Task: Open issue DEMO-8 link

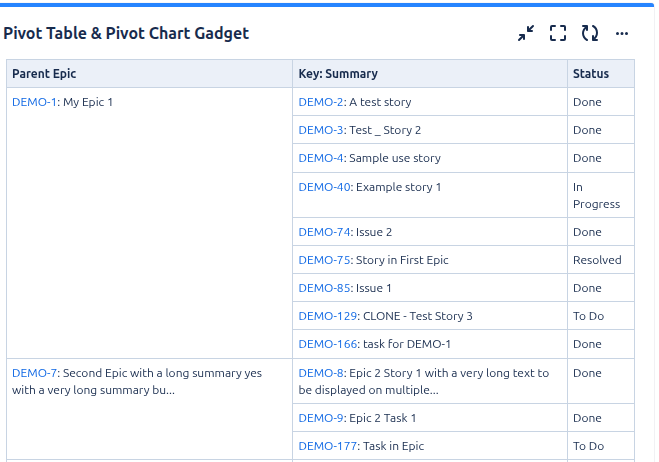Action: pos(321,373)
